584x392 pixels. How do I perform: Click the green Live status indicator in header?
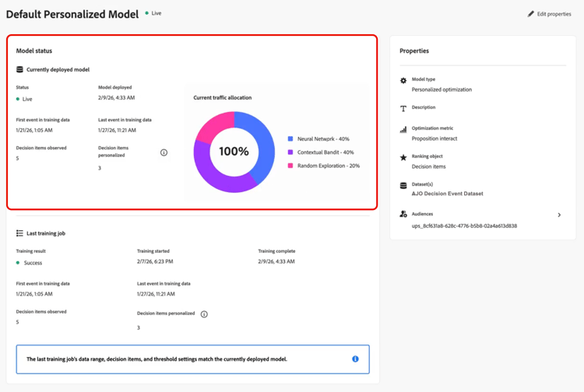point(147,13)
